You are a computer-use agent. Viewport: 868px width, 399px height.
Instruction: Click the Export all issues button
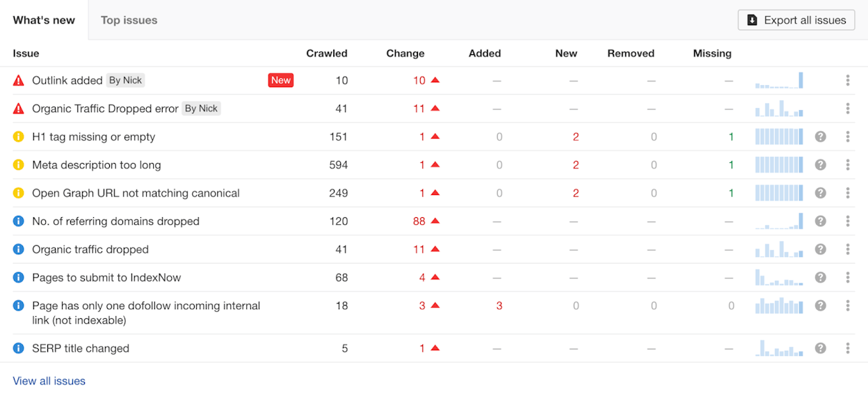tap(796, 20)
